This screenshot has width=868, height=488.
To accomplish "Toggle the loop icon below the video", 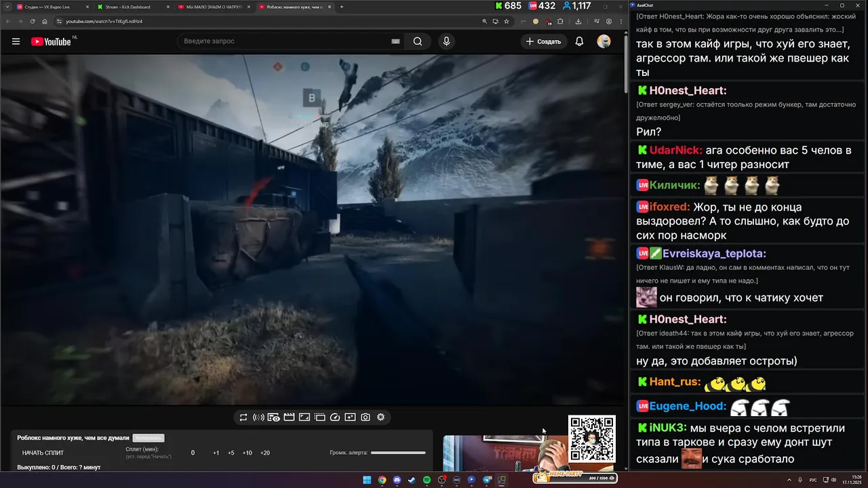I will [243, 418].
